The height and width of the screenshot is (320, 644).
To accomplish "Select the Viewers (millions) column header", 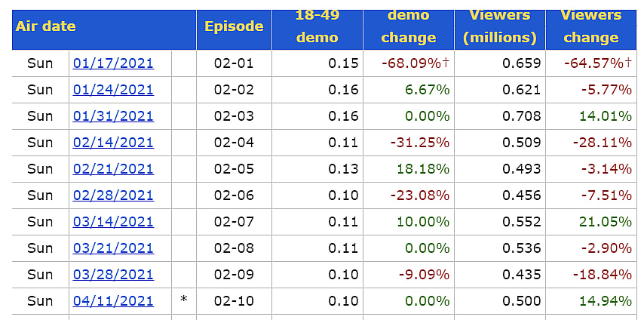I will click(500, 26).
